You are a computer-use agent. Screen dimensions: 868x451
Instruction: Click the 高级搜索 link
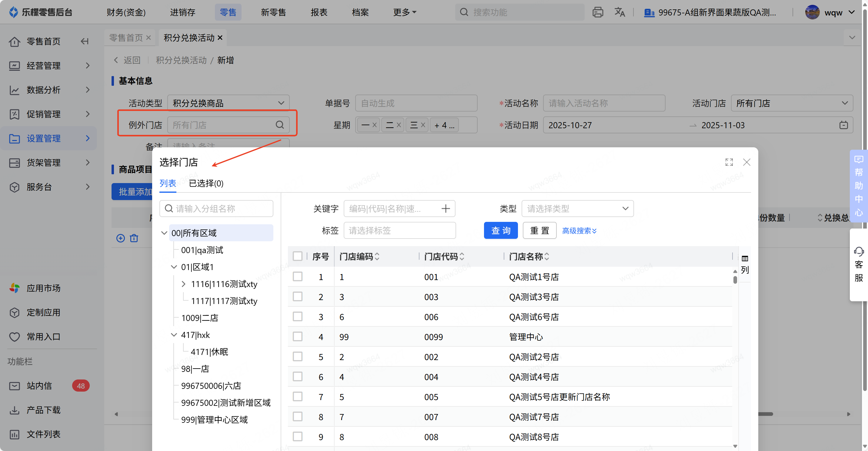point(579,231)
